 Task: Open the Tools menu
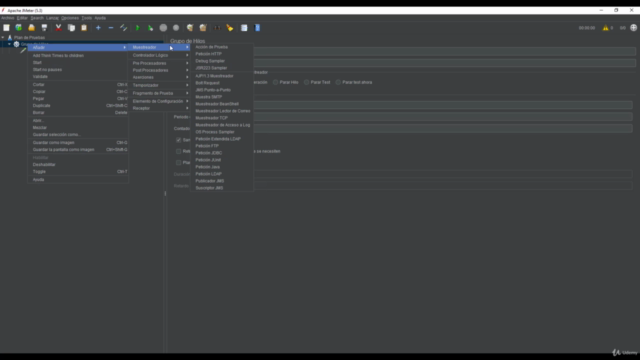[87, 18]
